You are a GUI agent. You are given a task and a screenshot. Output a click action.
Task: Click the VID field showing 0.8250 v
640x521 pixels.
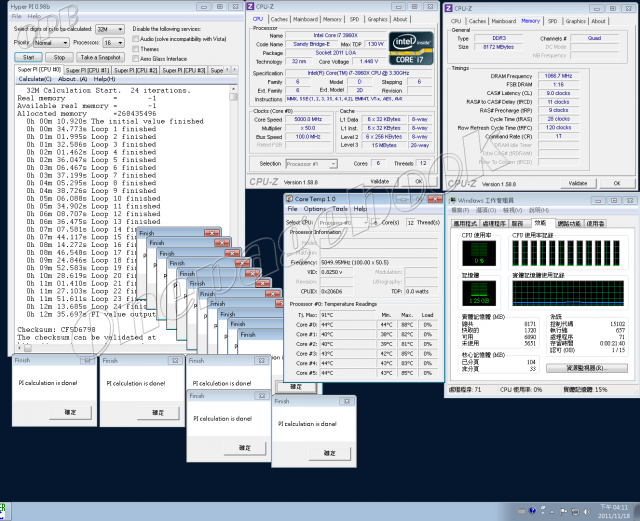pos(336,272)
